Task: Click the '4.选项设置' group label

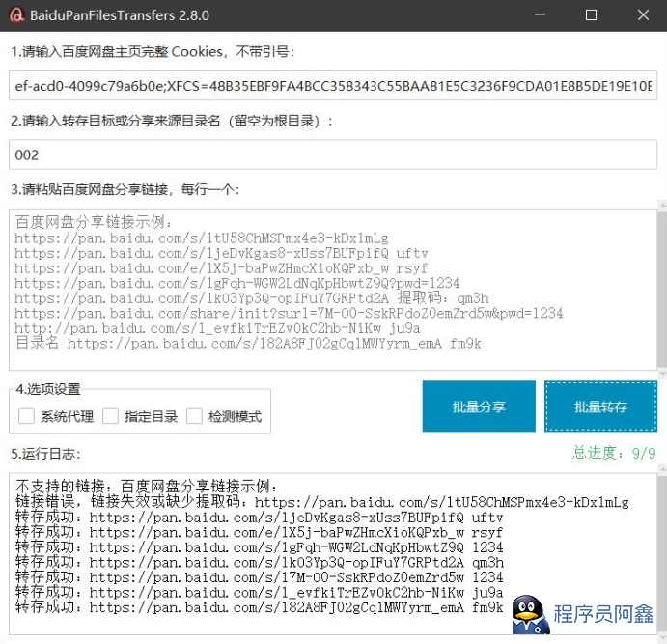Action: 48,389
